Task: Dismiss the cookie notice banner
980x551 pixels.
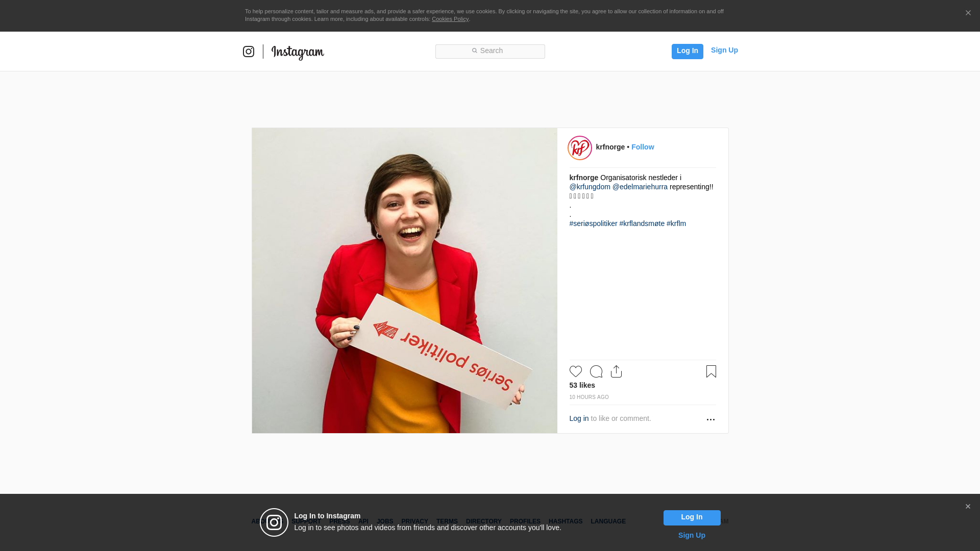Action: 968,13
